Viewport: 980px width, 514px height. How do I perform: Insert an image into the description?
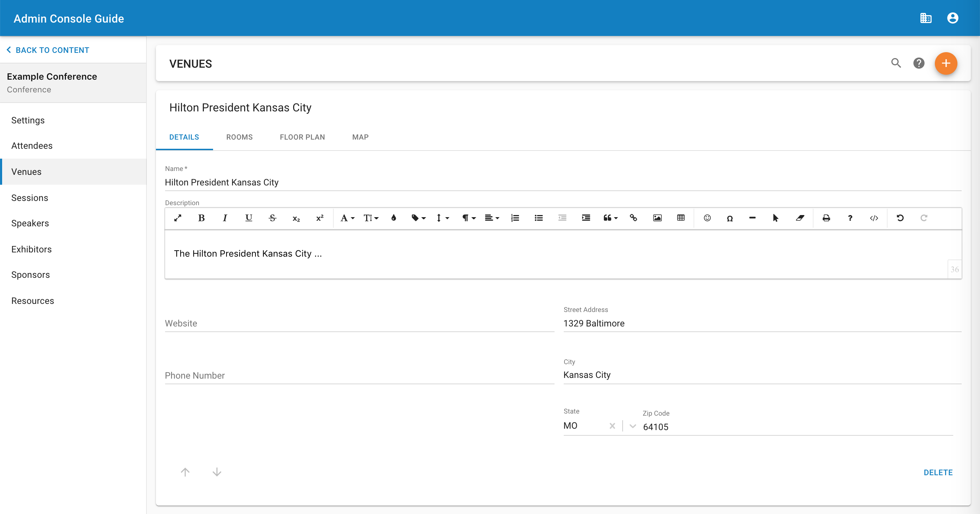click(658, 218)
